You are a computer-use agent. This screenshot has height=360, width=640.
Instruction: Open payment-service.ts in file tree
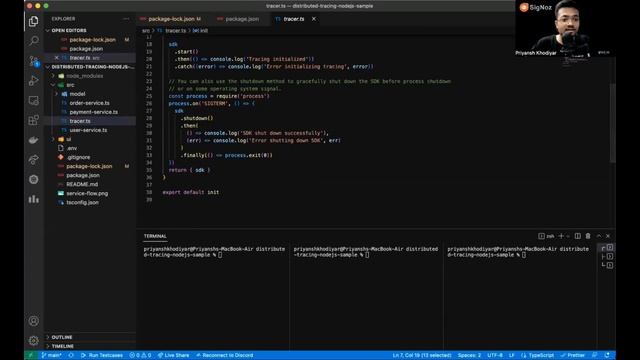[93, 112]
